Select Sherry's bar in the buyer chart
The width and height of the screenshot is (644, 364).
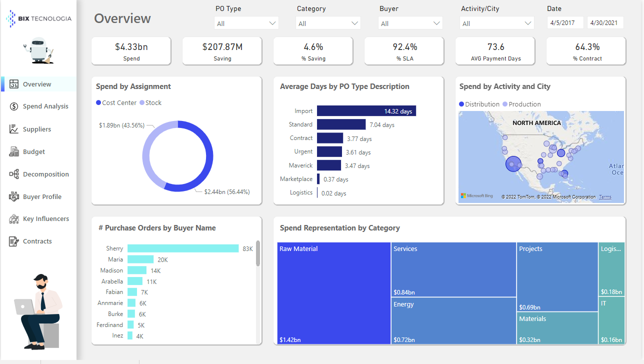[x=182, y=248]
